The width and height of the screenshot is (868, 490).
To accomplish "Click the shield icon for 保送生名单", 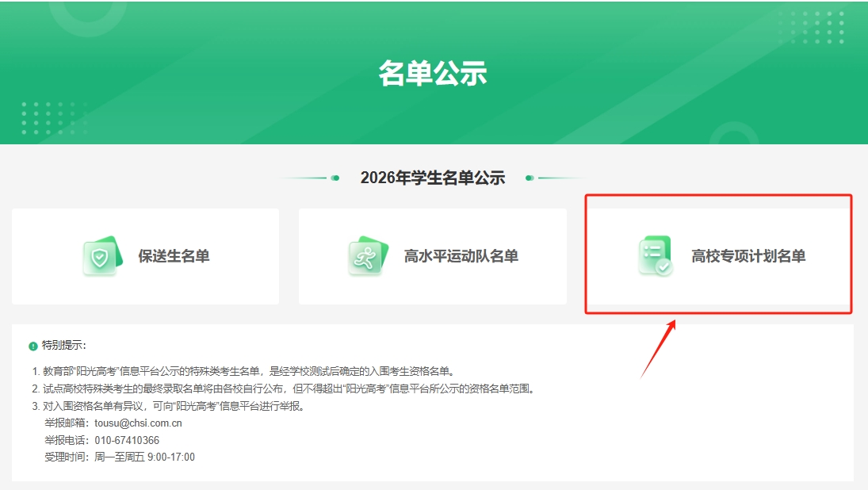I will (x=102, y=256).
